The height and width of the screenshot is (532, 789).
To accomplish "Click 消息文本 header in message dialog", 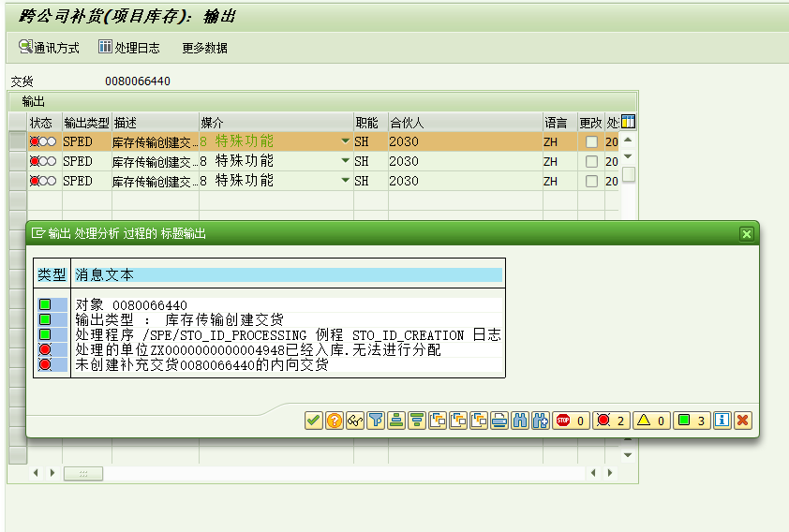I will [x=289, y=274].
